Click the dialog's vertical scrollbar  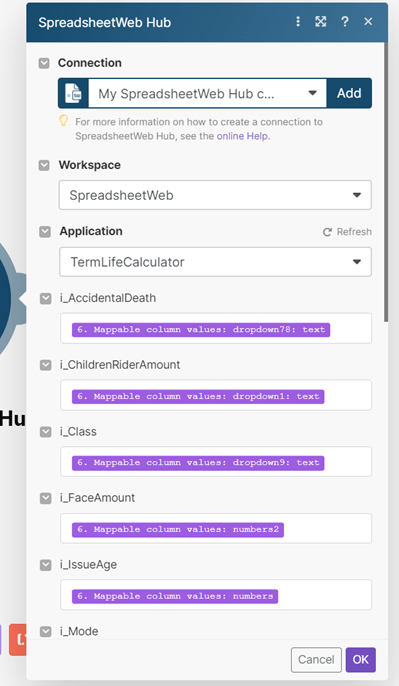click(x=385, y=182)
